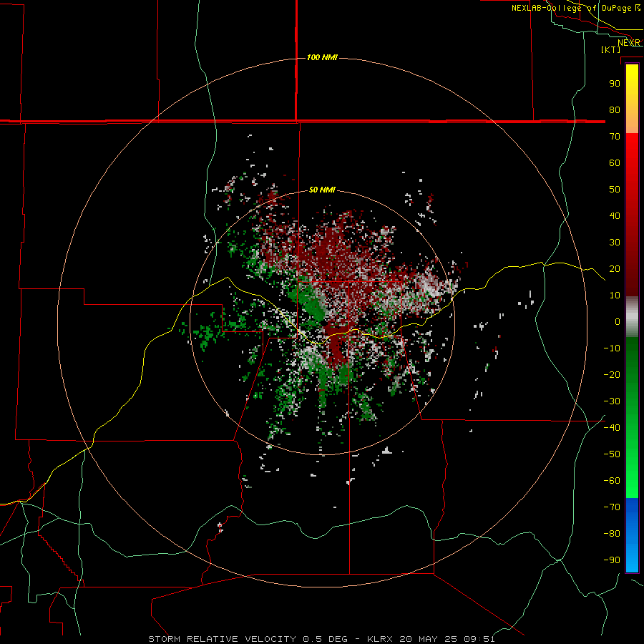The image size is (644, 644).
Task: Click the STORM RELATIVE VELOCITY title text
Action: 222,639
